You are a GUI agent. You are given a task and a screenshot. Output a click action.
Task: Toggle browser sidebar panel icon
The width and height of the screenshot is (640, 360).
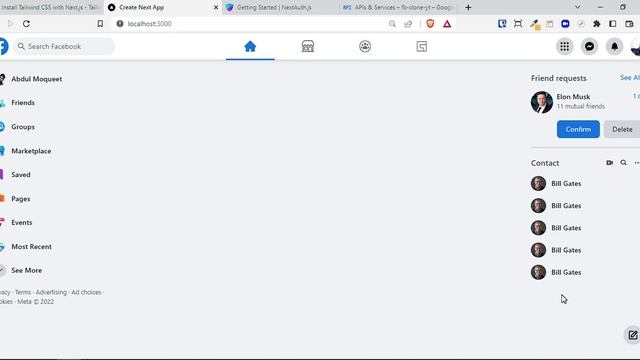tap(613, 24)
